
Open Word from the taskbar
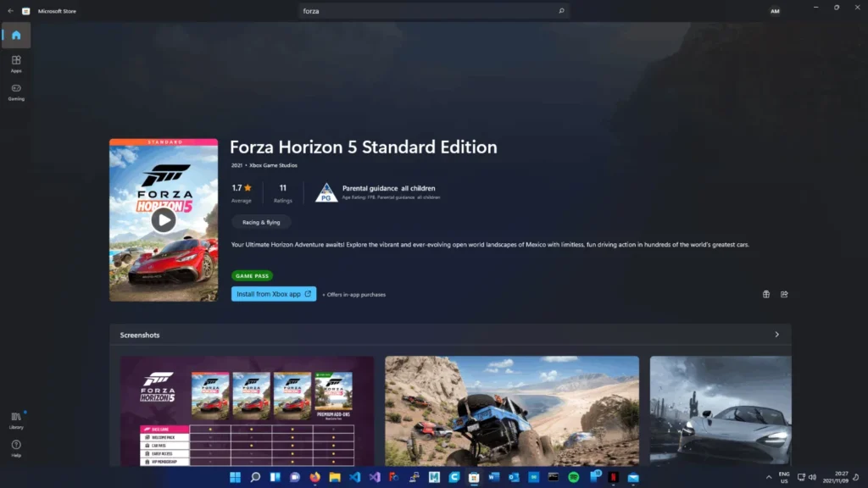point(494,477)
